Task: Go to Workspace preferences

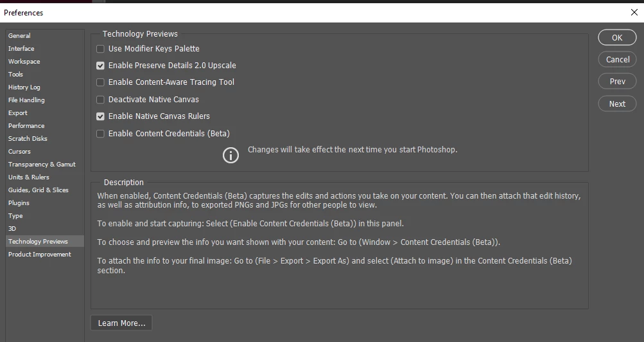Action: point(45,61)
